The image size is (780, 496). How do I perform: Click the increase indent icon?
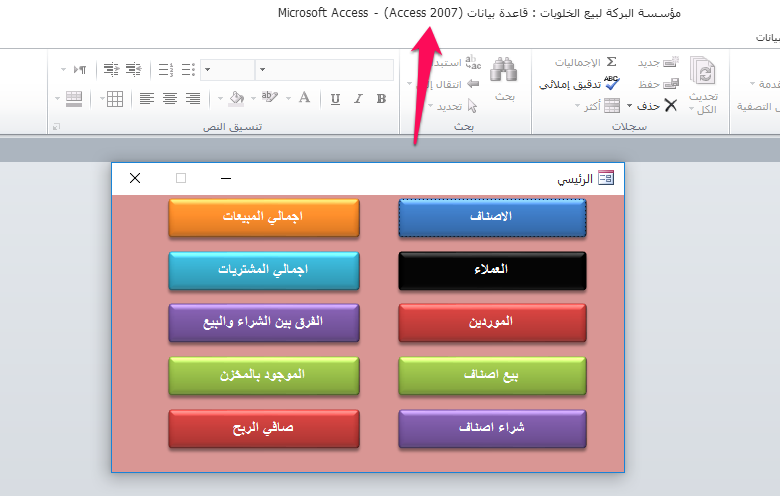133,70
